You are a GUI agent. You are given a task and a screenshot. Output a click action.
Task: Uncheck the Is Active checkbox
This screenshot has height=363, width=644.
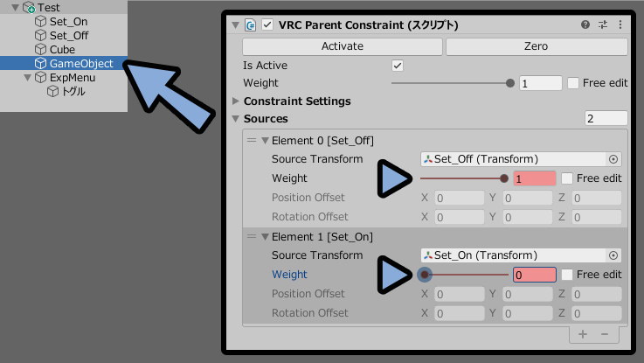(x=398, y=66)
